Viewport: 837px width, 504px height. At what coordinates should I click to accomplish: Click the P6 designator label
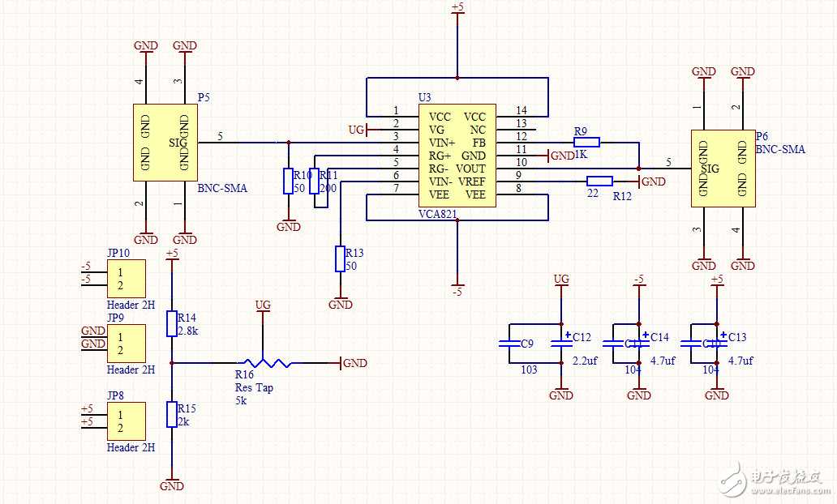pyautogui.click(x=762, y=136)
